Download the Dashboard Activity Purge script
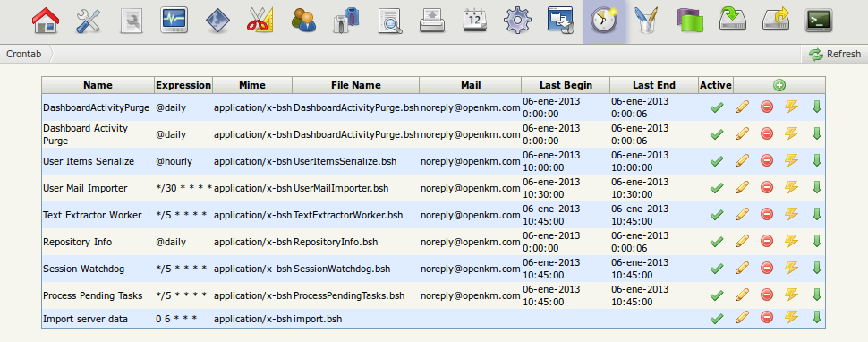The width and height of the screenshot is (868, 342). pos(816,133)
